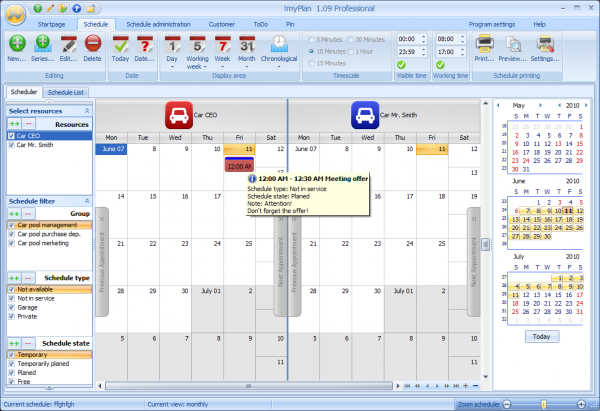The height and width of the screenshot is (411, 600).
Task: Uncheck Car pool marketing group
Action: (x=11, y=243)
